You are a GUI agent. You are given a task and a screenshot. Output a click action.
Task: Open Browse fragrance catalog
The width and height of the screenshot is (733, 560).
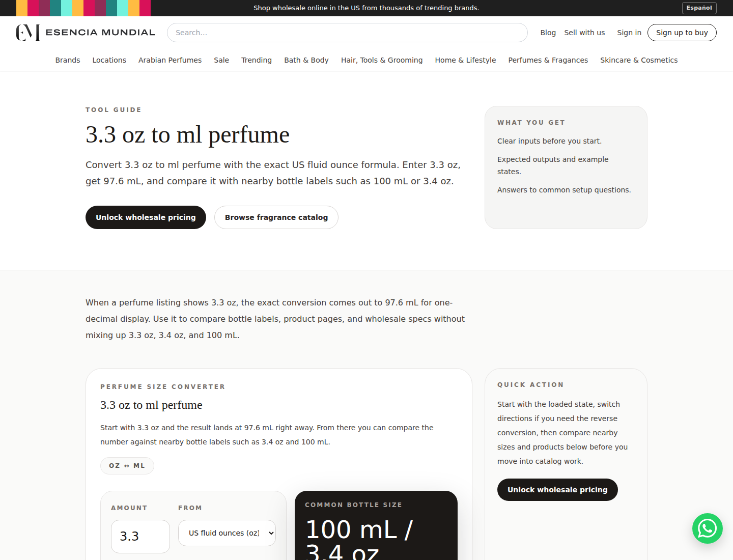point(276,217)
